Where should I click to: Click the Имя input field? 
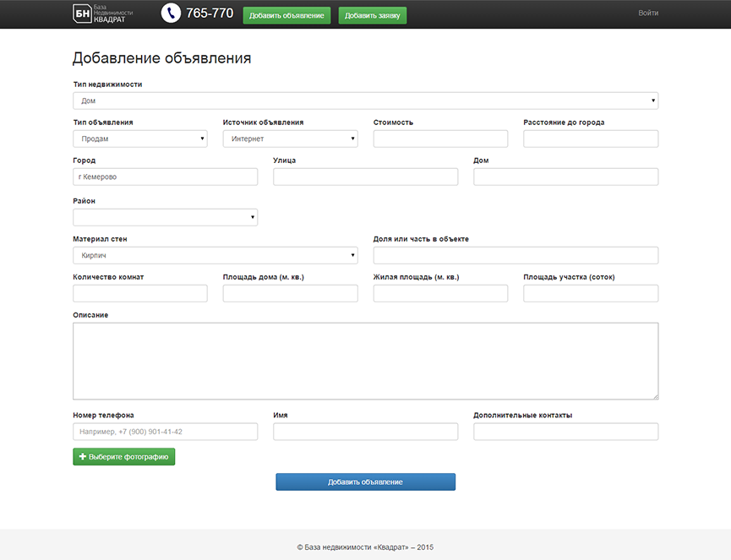pos(365,432)
